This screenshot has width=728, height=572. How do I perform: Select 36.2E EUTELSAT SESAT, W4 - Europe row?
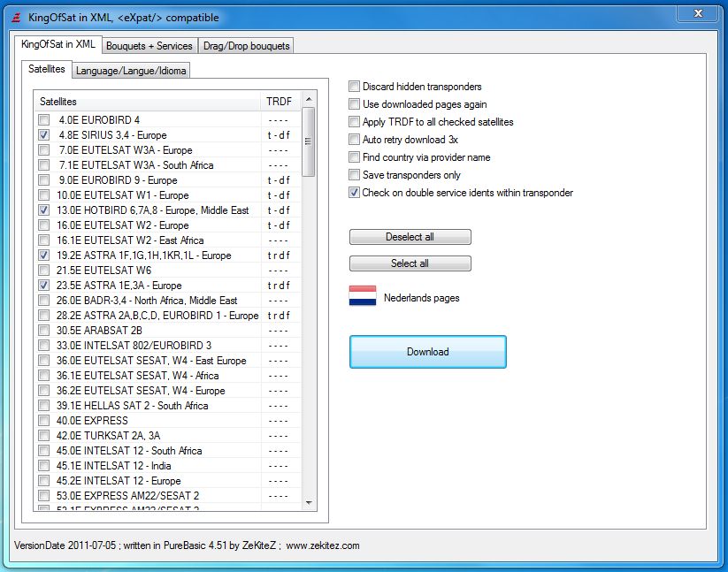[x=167, y=391]
